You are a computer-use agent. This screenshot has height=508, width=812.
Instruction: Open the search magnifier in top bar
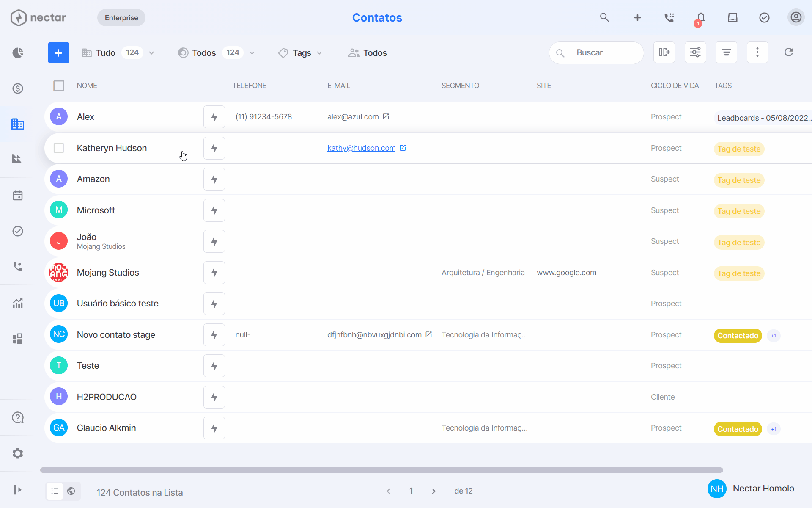(x=604, y=17)
